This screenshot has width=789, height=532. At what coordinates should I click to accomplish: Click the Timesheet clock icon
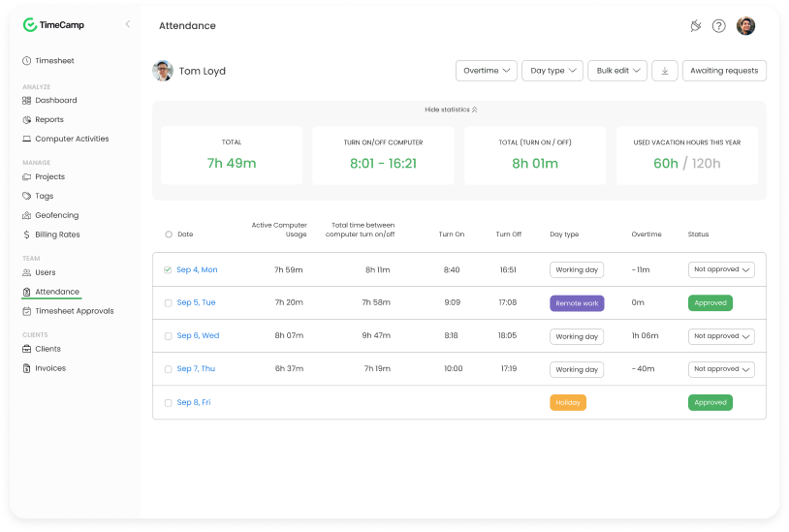coord(27,61)
